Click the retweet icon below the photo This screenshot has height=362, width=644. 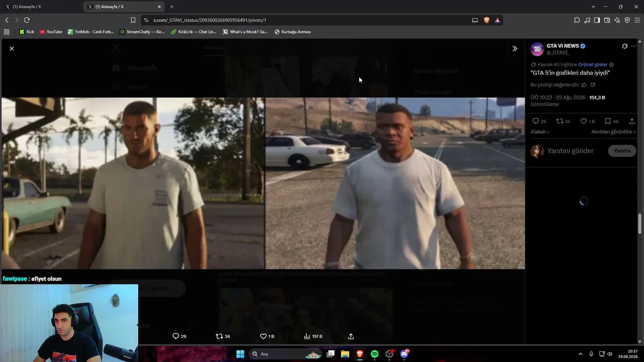point(219,336)
